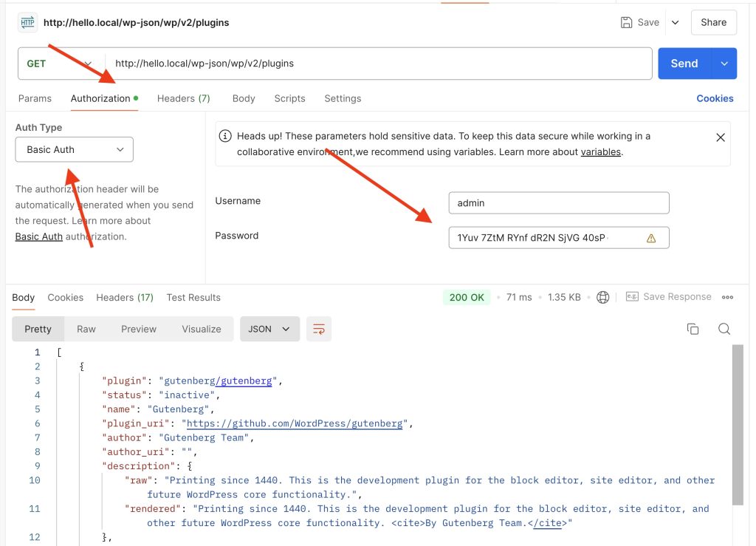756x546 pixels.
Task: Open the three-dot response options menu
Action: (x=727, y=297)
